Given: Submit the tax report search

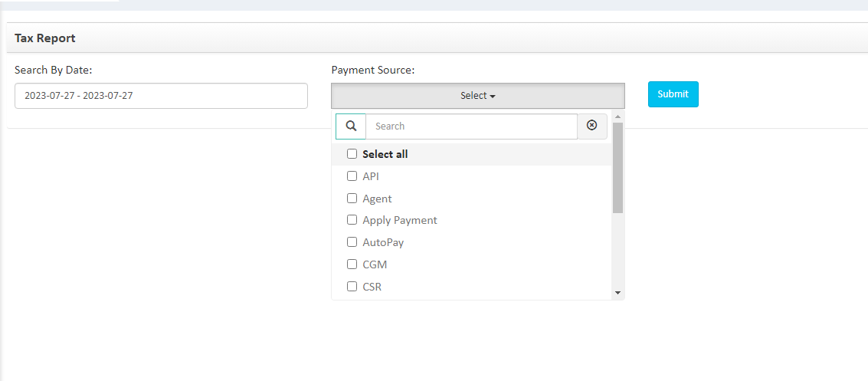Looking at the screenshot, I should 673,94.
